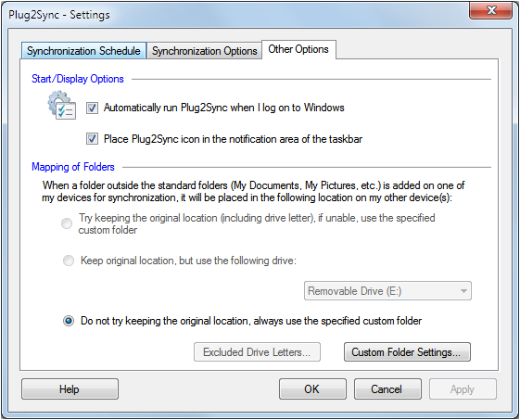Confirm settings with OK

pyautogui.click(x=312, y=389)
